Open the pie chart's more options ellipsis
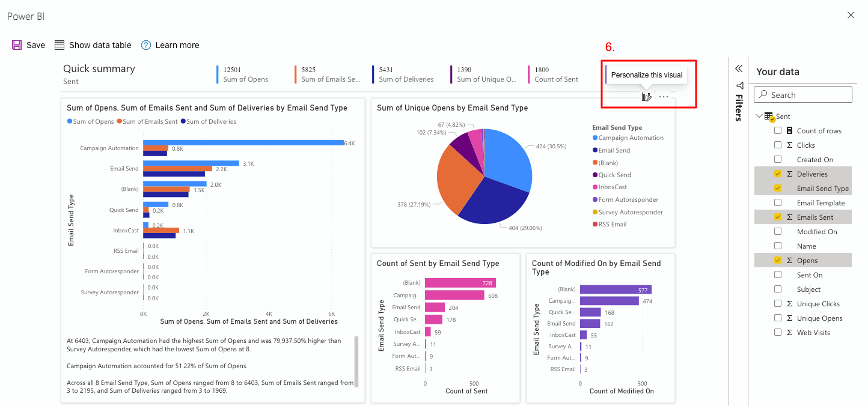Image resolution: width=868 pixels, height=406 pixels. point(663,97)
